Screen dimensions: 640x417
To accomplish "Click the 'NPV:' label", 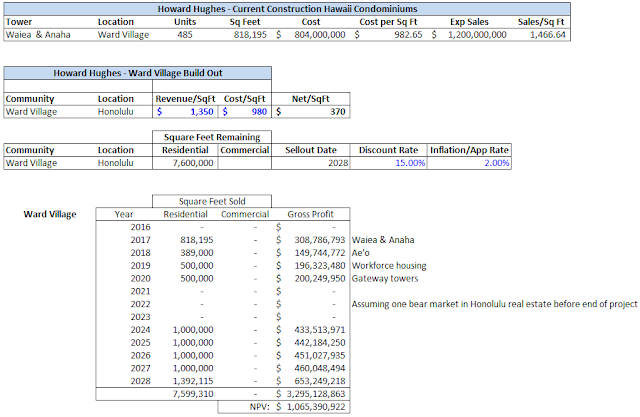I will click(260, 407).
